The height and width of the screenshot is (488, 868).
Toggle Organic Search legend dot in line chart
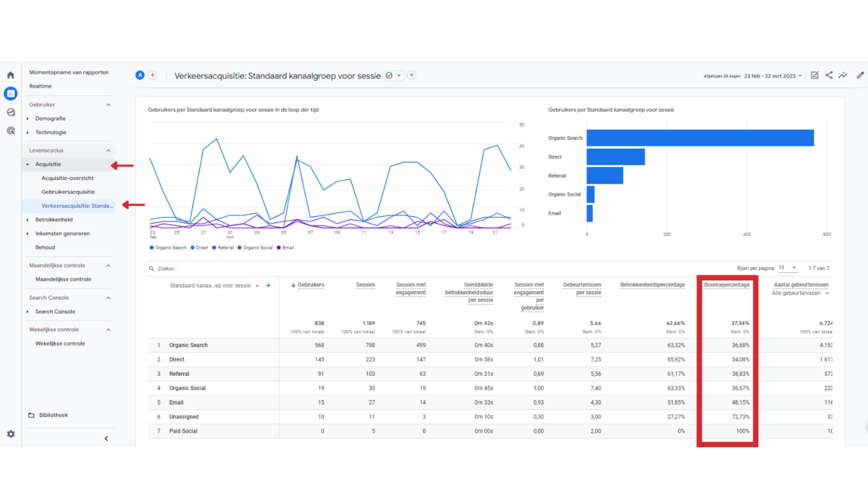(151, 248)
